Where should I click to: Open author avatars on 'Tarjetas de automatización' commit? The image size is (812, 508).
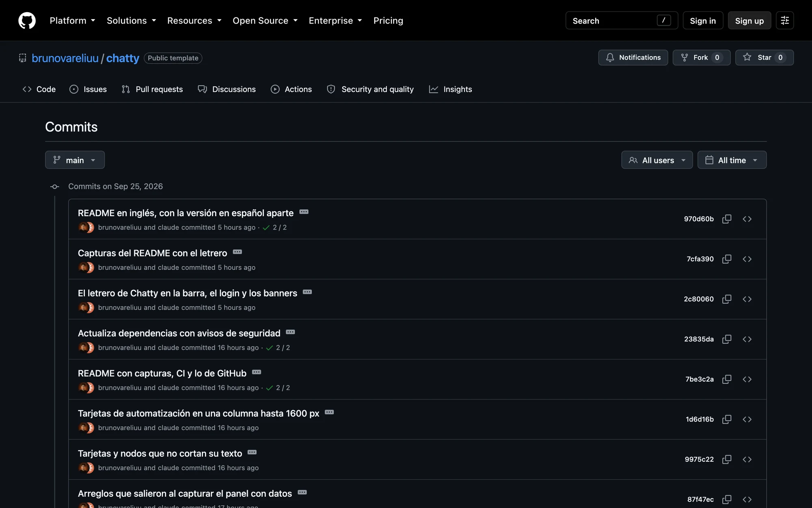(86, 428)
